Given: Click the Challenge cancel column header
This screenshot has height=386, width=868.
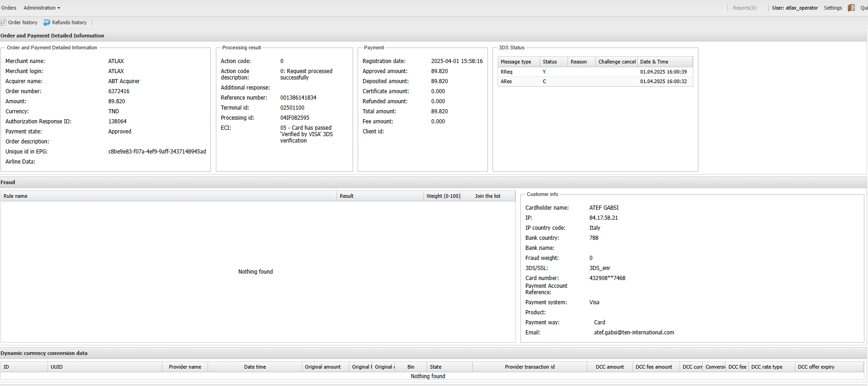Looking at the screenshot, I should tap(616, 62).
